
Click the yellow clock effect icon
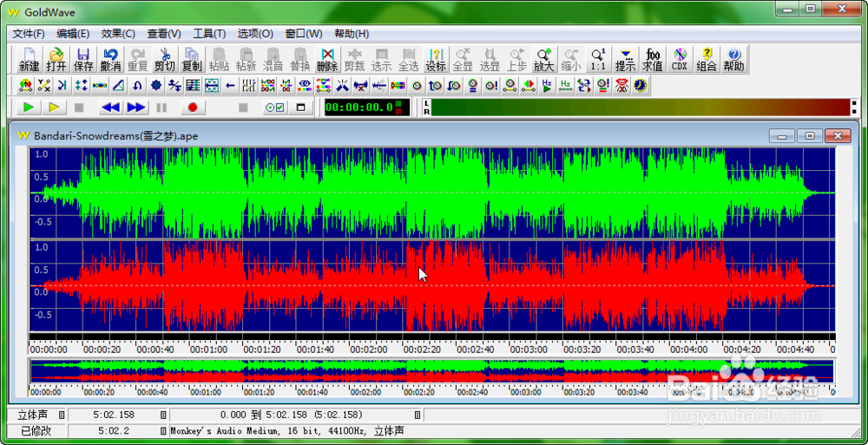tap(641, 85)
